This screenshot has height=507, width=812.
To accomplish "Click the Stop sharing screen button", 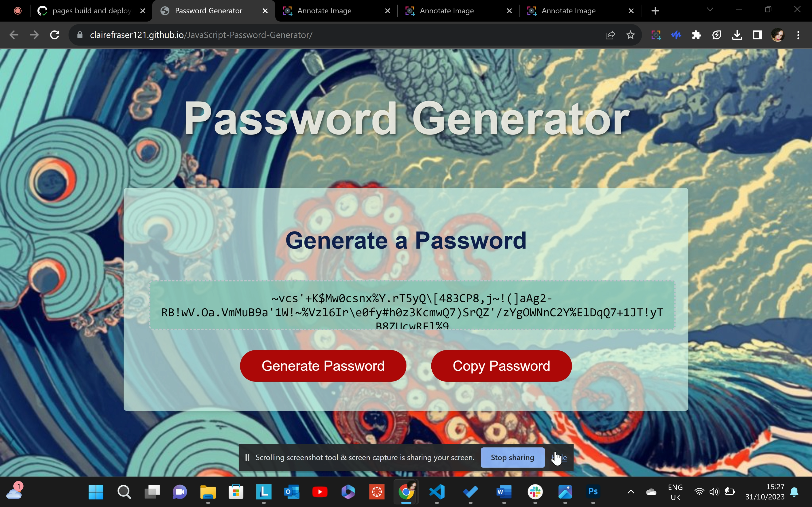I will (512, 457).
